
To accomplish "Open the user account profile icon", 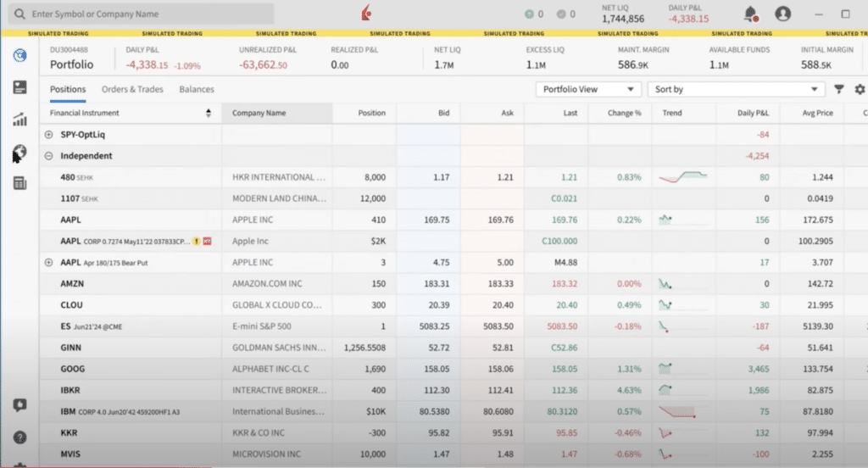I will tap(782, 14).
